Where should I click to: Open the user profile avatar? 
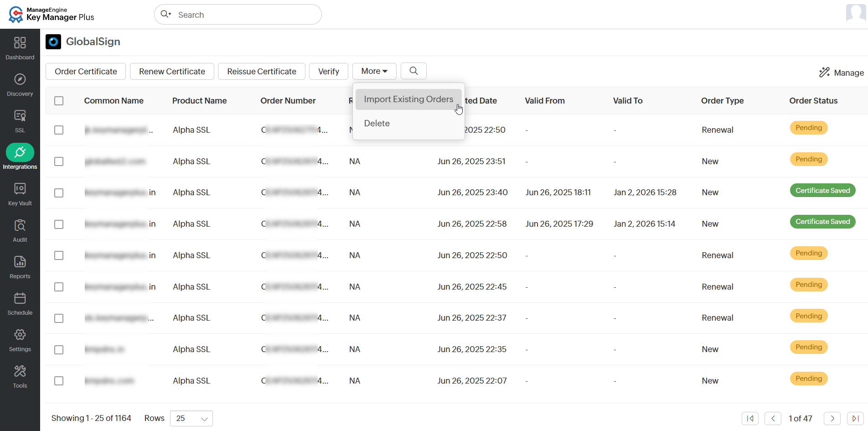click(856, 13)
